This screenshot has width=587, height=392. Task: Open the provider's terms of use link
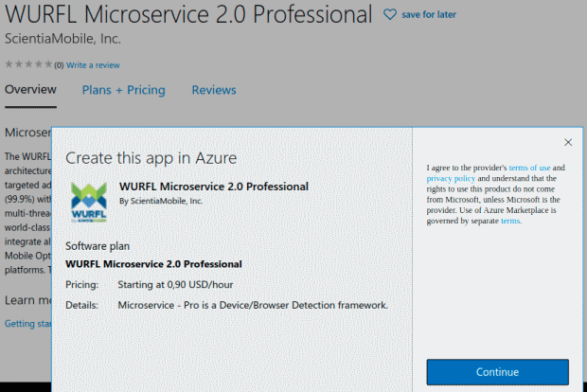point(529,168)
